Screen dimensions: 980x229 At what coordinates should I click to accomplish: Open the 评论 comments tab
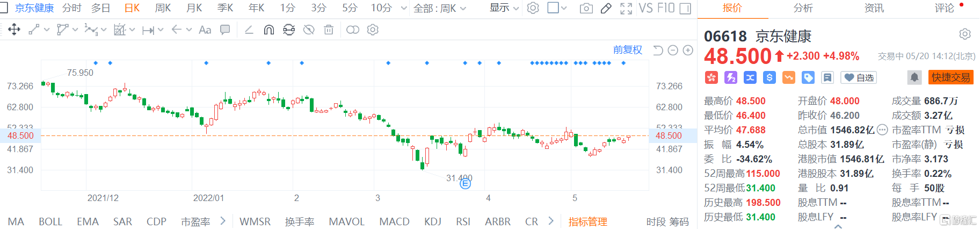click(x=944, y=8)
